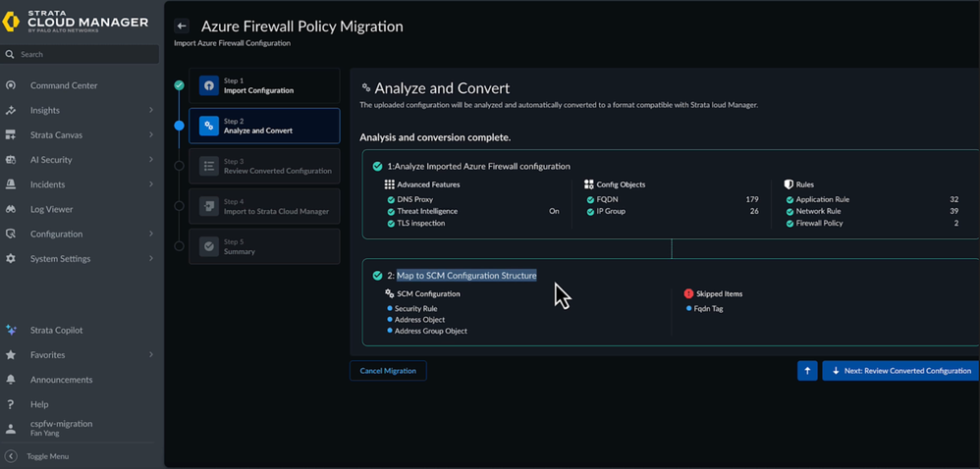This screenshot has height=469, width=980.
Task: Click the back arrow beside page title
Action: (x=182, y=26)
